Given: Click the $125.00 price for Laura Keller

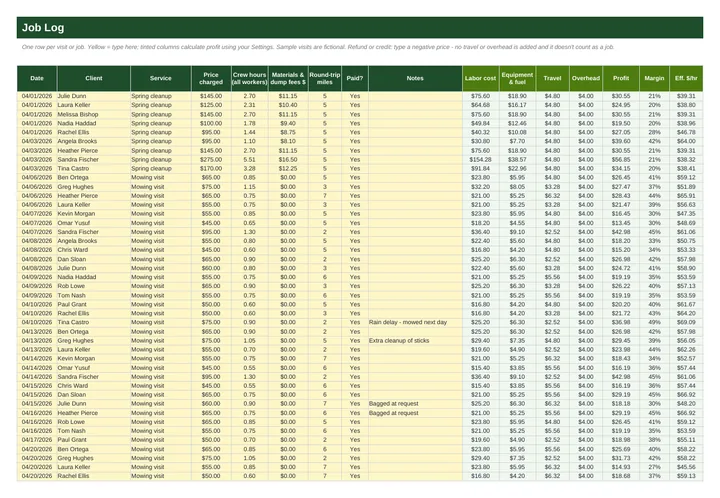Looking at the screenshot, I should tap(211, 105).
